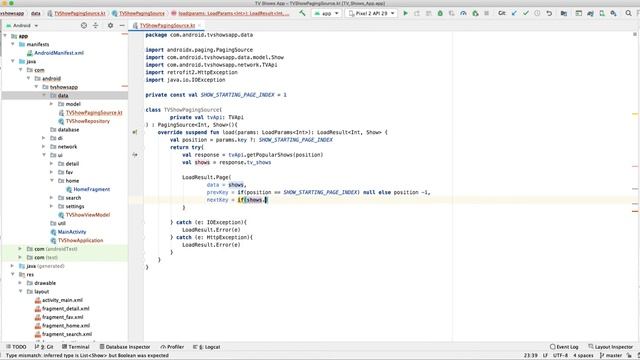Open the Event Log
The height and width of the screenshot is (360, 640).
pos(564,347)
